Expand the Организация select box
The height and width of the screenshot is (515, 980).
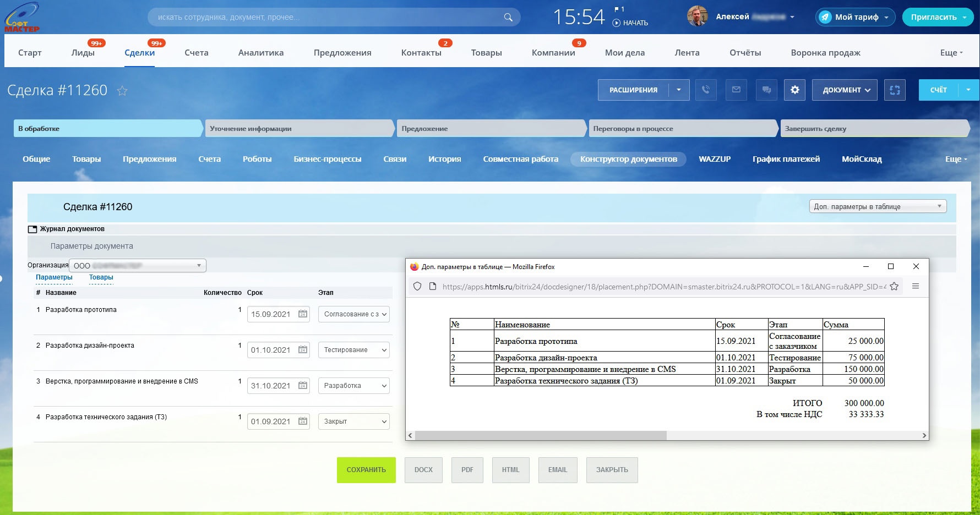(x=138, y=266)
